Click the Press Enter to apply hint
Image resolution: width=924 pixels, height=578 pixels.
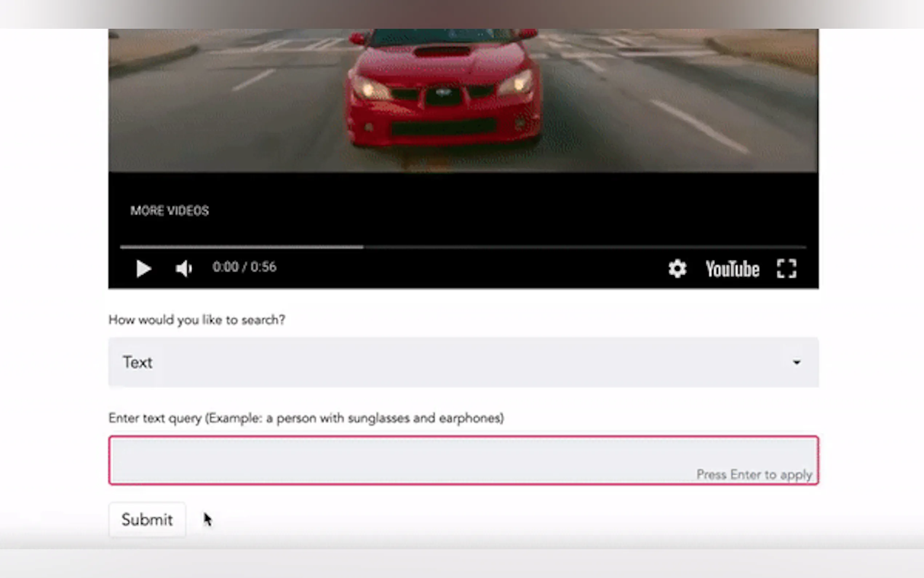pyautogui.click(x=754, y=475)
